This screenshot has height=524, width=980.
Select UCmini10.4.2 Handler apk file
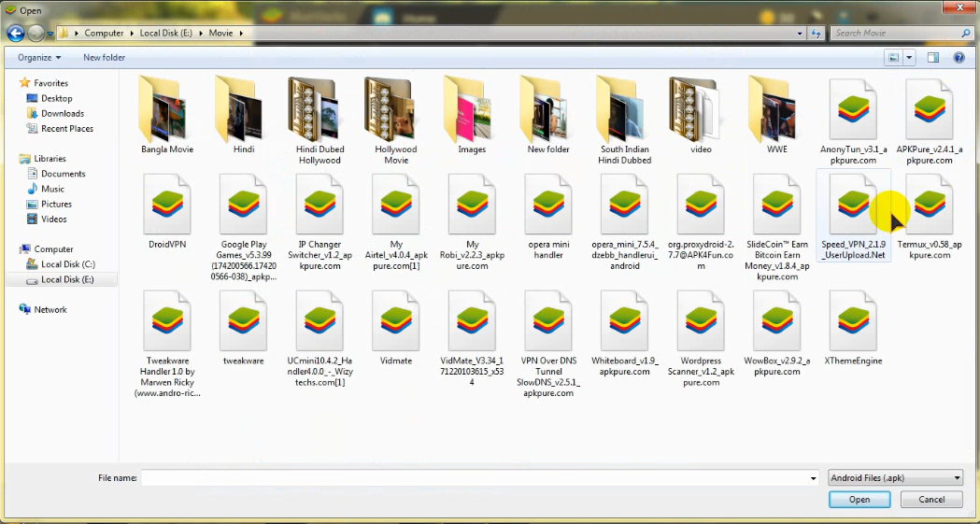click(320, 337)
